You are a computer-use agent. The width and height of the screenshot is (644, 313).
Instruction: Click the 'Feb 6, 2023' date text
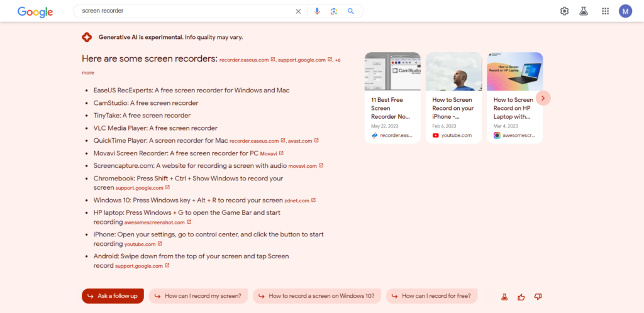pos(445,126)
